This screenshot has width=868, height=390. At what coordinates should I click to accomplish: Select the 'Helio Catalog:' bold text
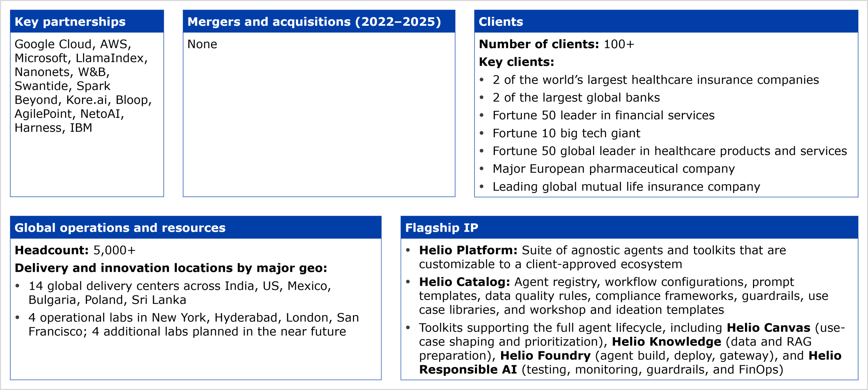(464, 282)
